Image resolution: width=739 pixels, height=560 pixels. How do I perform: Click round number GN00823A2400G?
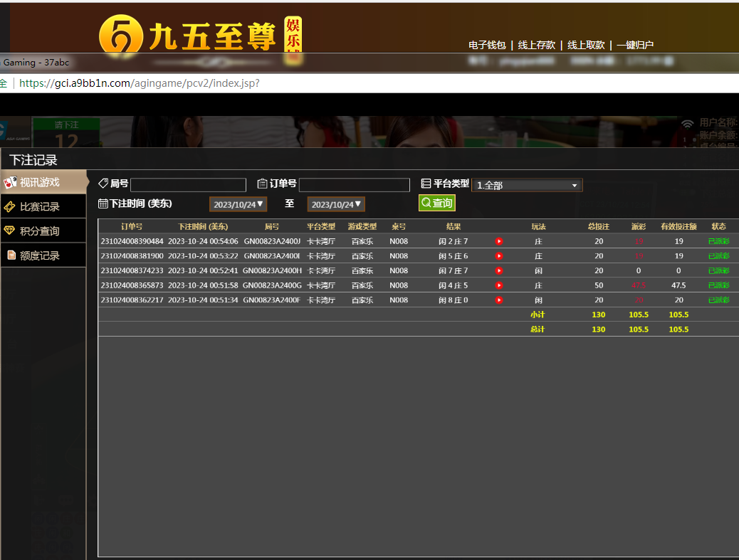click(x=272, y=285)
